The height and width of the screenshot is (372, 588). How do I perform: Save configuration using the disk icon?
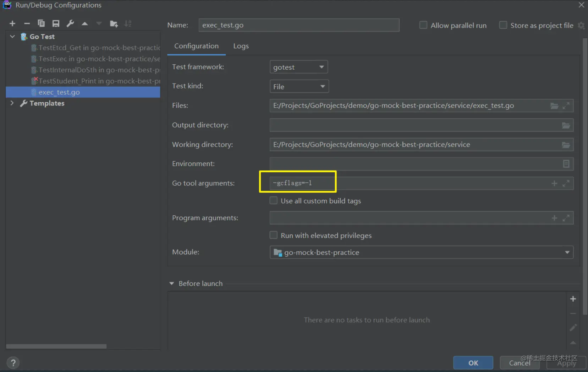tap(56, 23)
